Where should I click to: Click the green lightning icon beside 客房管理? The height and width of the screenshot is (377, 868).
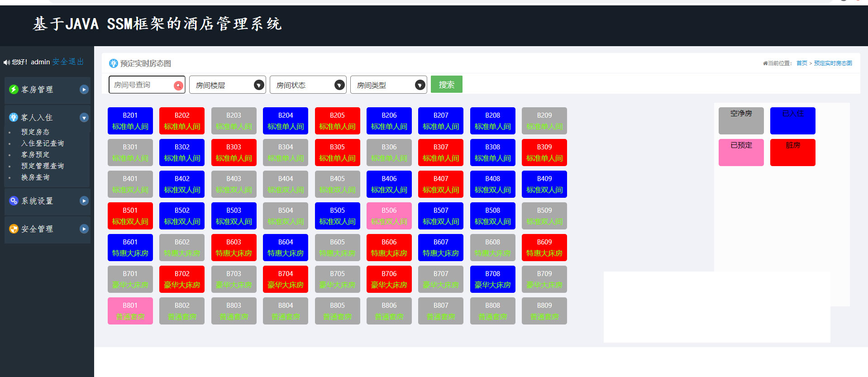pyautogui.click(x=14, y=89)
